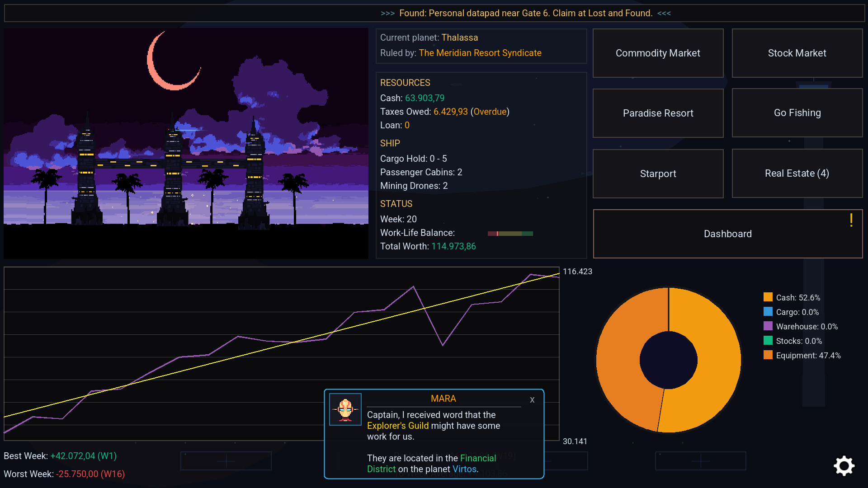Viewport: 868px width, 488px height.
Task: Click the Thalassa planet name
Action: tap(460, 38)
